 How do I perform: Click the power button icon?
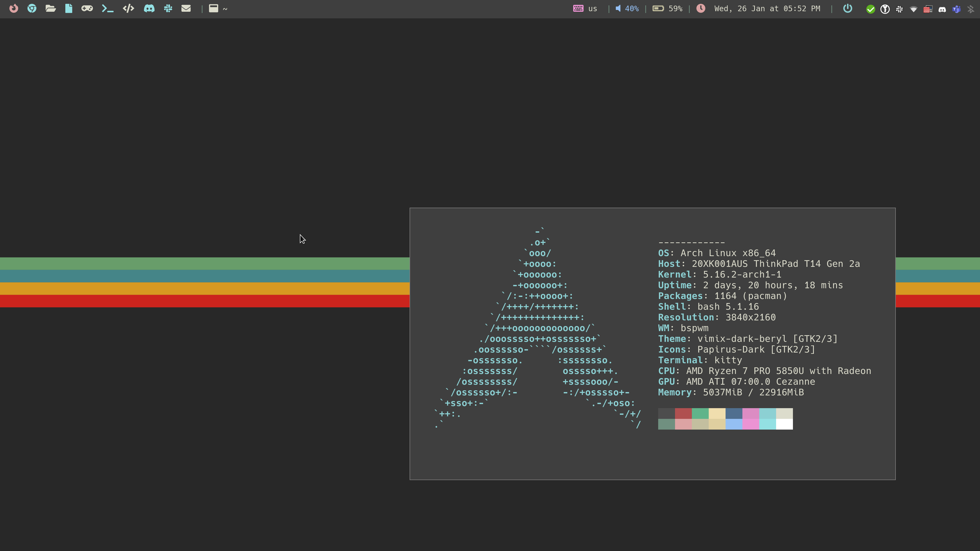pos(847,8)
